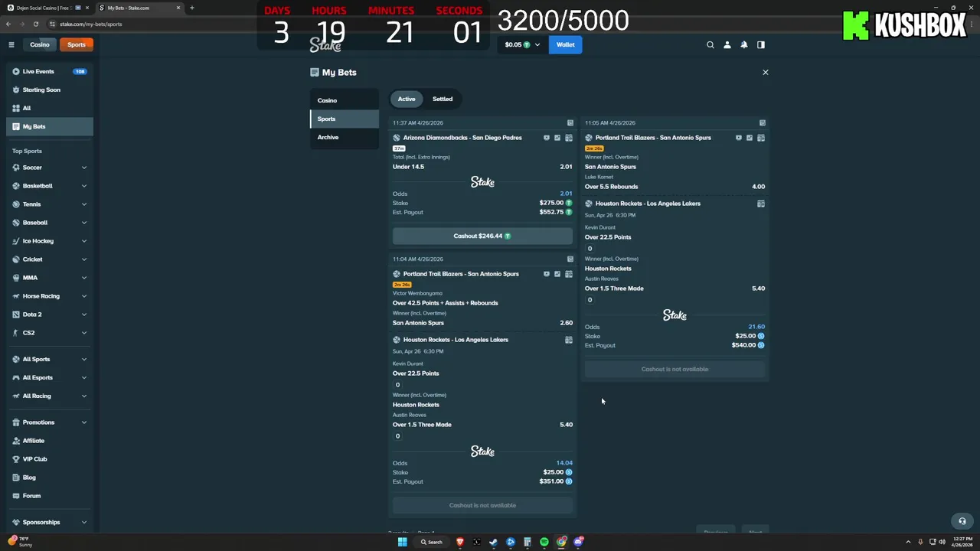Open scoreboard icon for right Houston Rockets game
Viewport: 980px width, 551px height.
[x=761, y=204]
